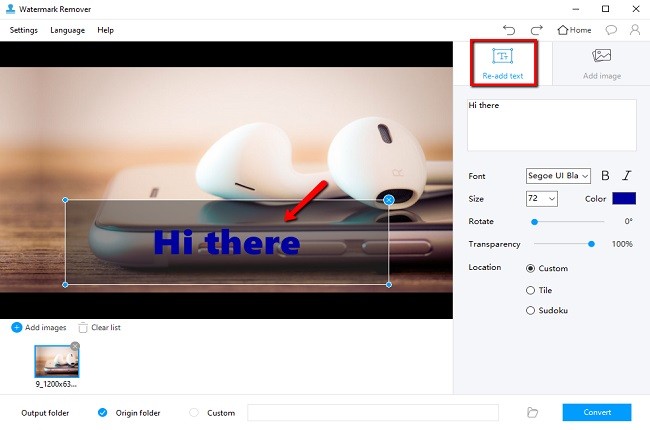Browse with the open folder icon
Screen dimensions: 650x430
(532, 413)
